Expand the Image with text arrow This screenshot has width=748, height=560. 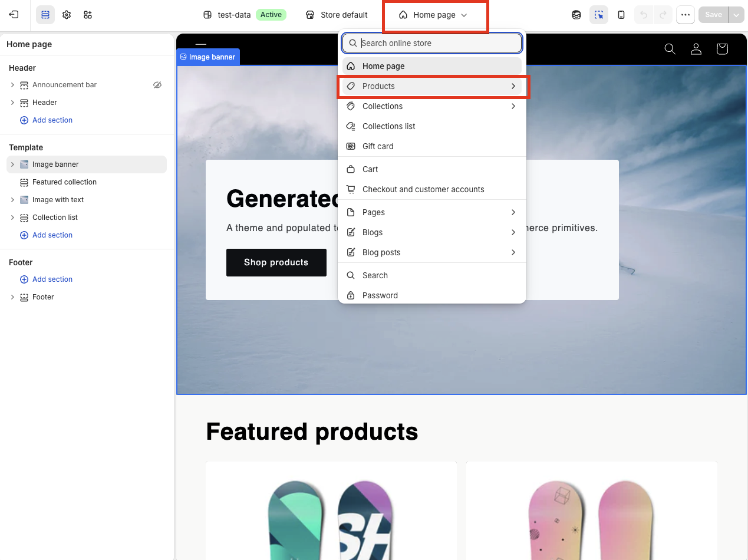12,200
